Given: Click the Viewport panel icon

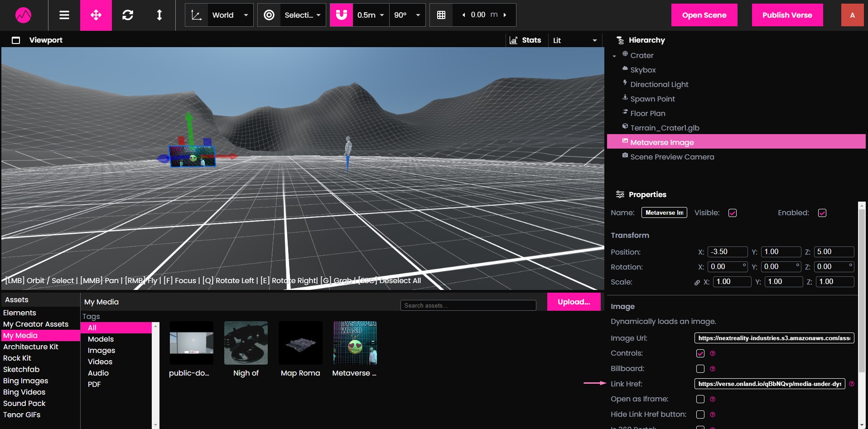Looking at the screenshot, I should [16, 40].
